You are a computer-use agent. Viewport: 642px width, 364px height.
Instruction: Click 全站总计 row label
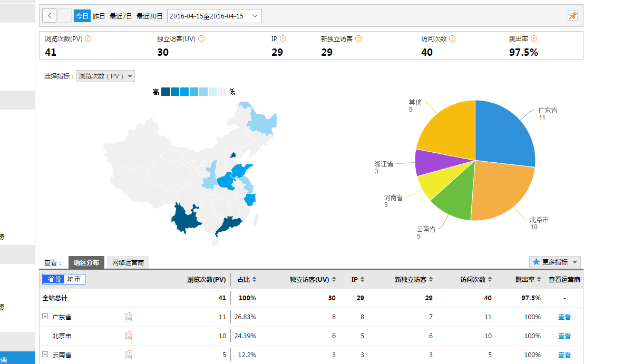[55, 298]
